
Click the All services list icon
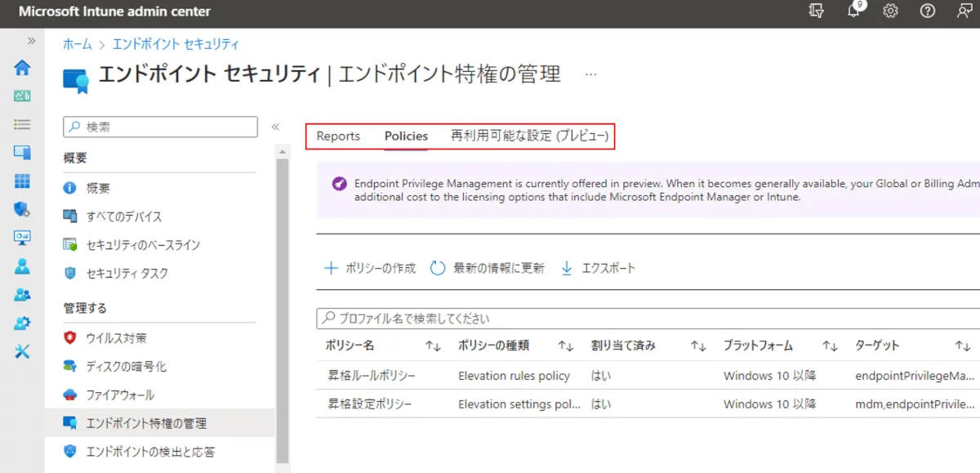tap(22, 124)
